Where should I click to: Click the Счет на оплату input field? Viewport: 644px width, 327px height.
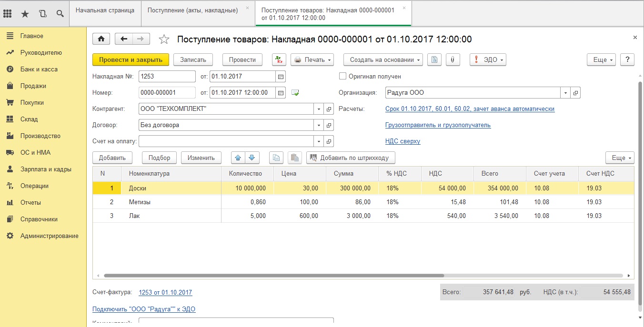coord(226,141)
